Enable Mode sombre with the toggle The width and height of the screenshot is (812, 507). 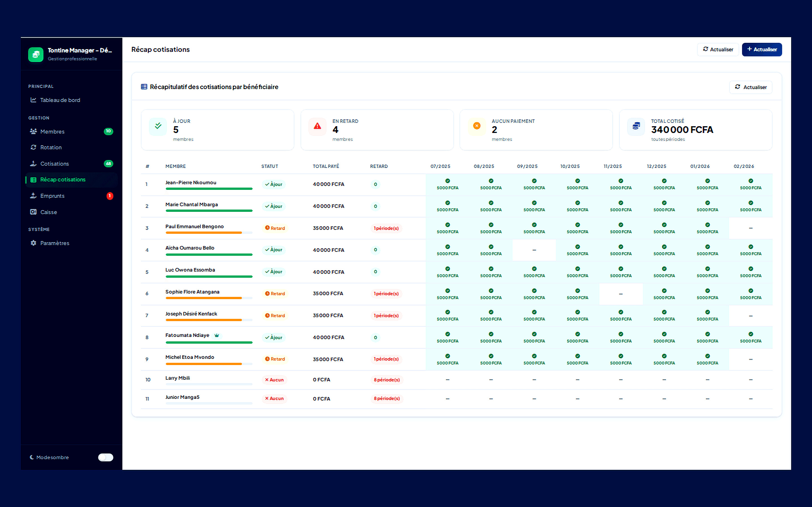(105, 457)
